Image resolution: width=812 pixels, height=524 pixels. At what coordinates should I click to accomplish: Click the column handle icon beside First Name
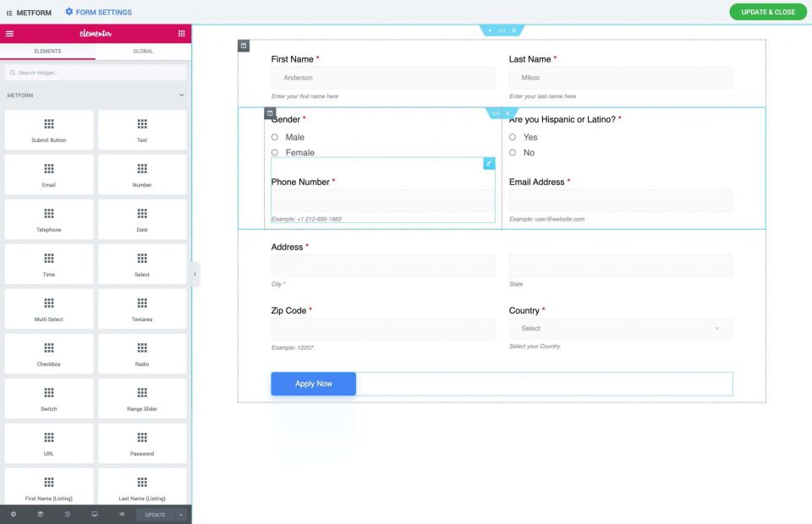[244, 45]
